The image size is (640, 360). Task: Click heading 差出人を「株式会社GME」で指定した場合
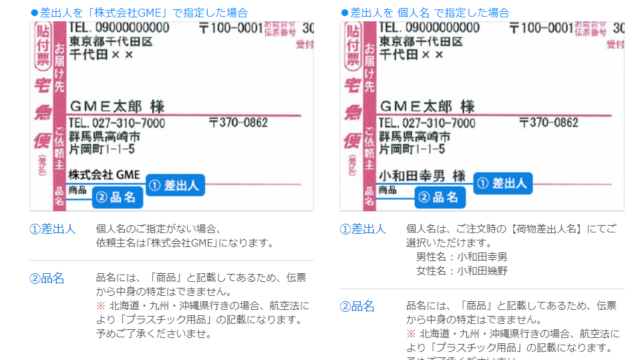[139, 13]
